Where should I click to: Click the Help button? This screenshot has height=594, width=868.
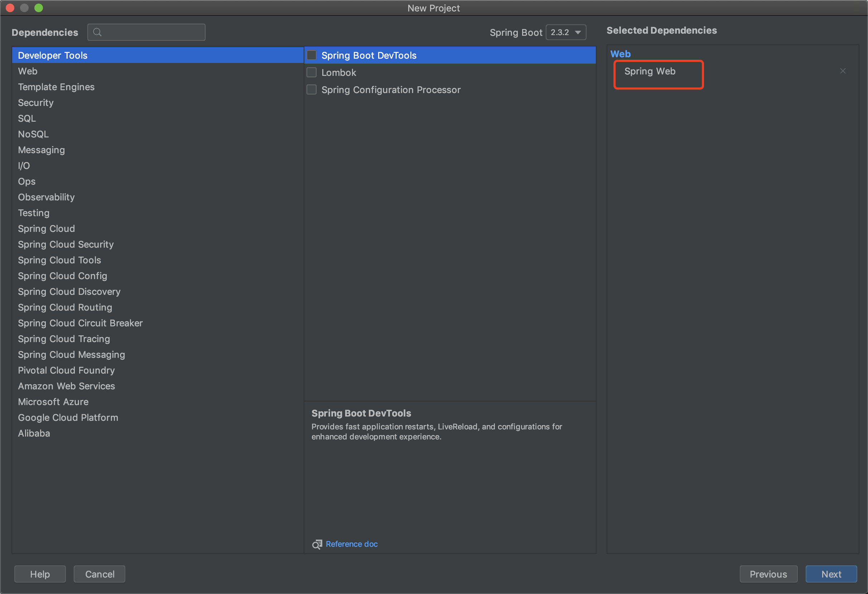(x=40, y=574)
